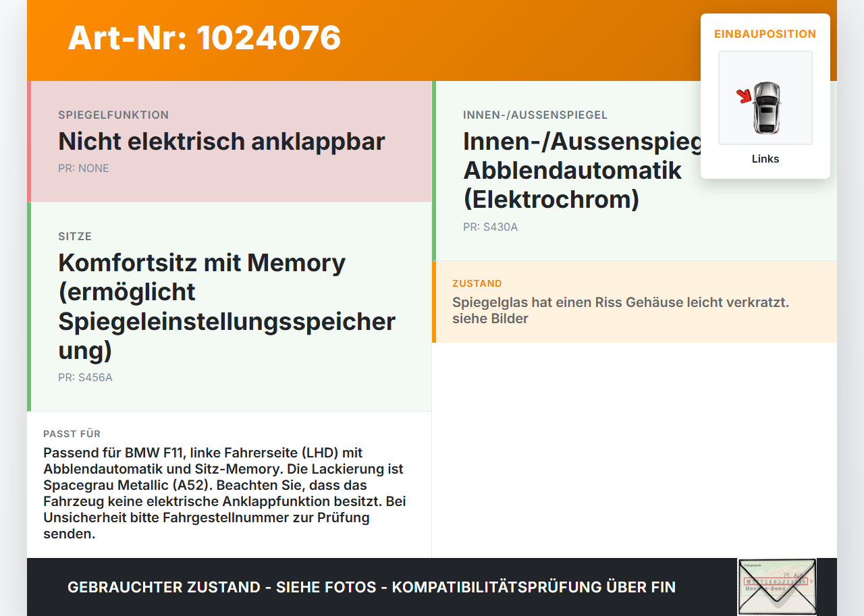Screen dimensions: 864x616
Task: Click the SITZE category label
Action: coord(75,237)
